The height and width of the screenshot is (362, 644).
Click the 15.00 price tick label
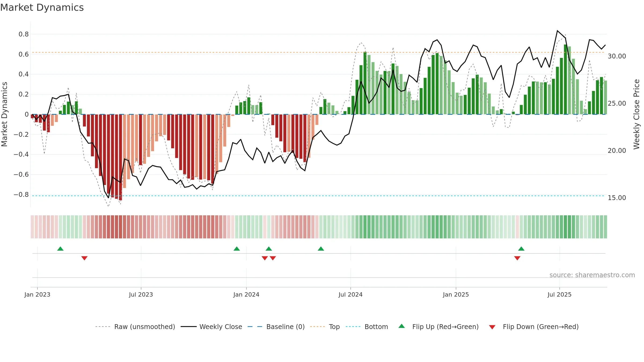[617, 198]
